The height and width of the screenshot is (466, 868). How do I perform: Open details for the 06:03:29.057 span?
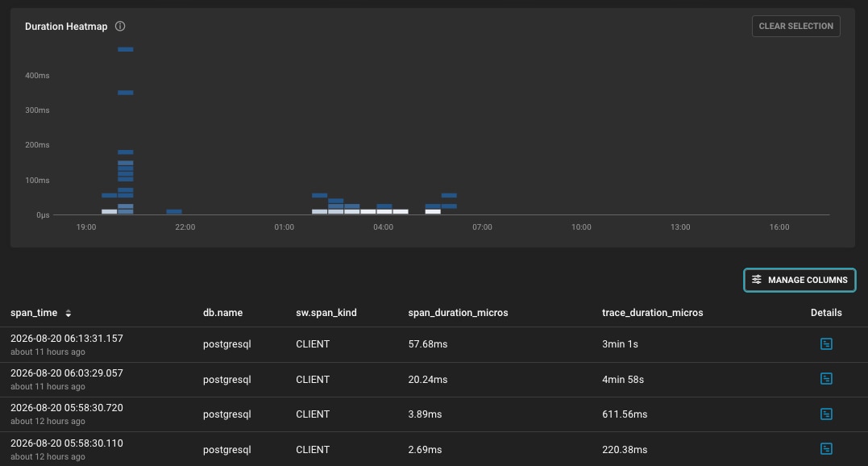(x=826, y=379)
